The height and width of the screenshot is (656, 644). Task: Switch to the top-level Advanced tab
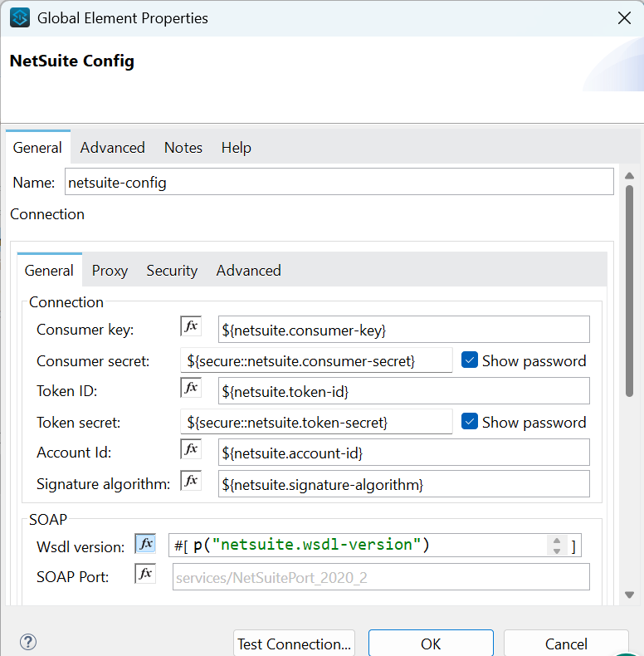113,148
